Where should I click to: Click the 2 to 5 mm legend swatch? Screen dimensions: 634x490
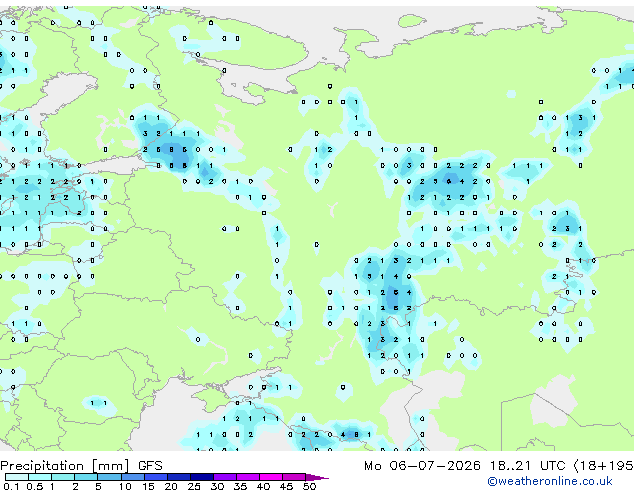[x=86, y=477]
